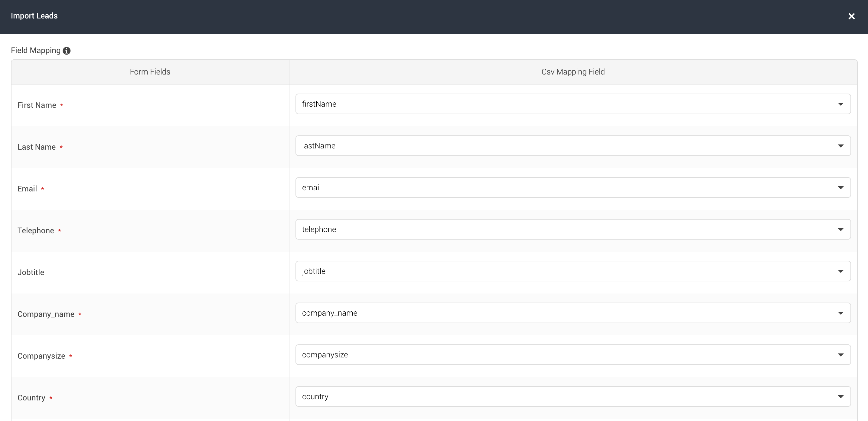868x421 pixels.
Task: Click the Field Mapping info icon
Action: (x=66, y=51)
